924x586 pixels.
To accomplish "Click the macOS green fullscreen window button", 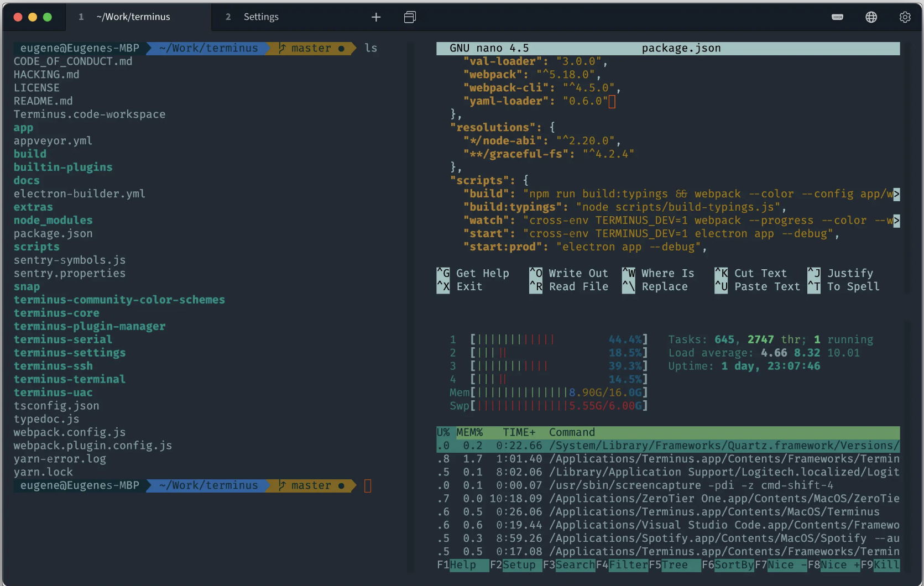I will click(48, 17).
